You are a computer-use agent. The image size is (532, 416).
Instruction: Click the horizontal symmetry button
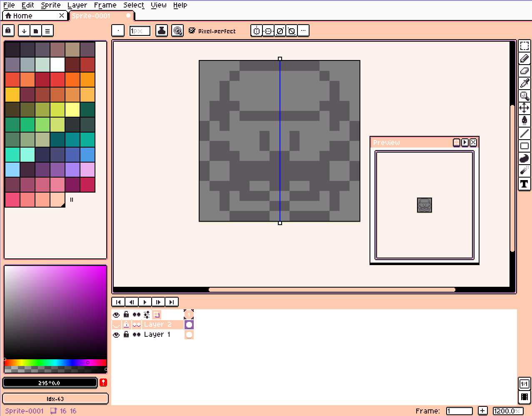click(268, 31)
